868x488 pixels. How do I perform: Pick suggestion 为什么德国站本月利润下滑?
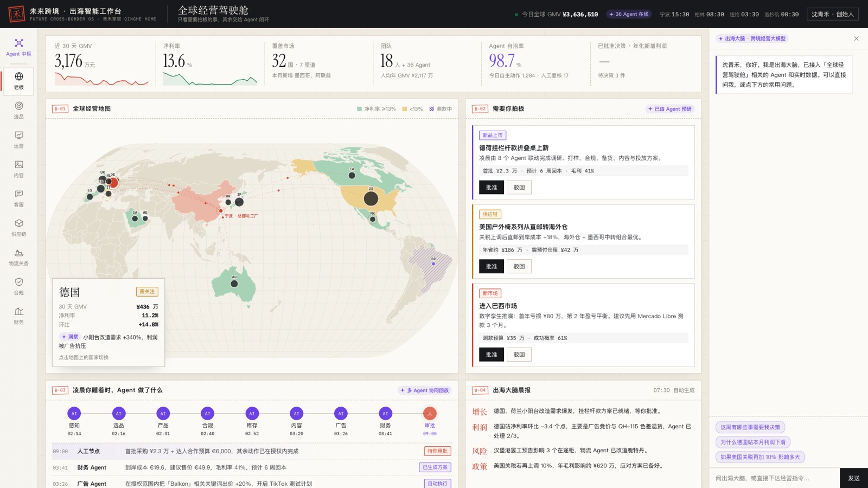click(x=753, y=442)
